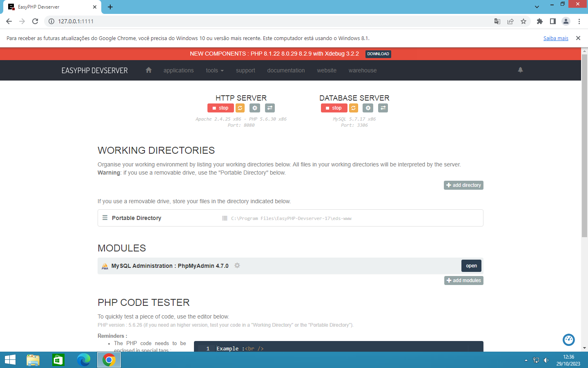The width and height of the screenshot is (588, 368).
Task: Open the documentation menu item
Action: [286, 70]
